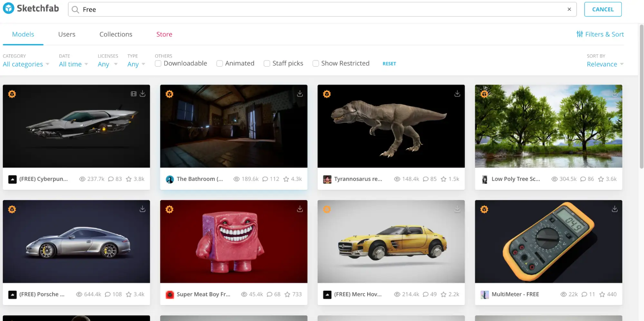Open the Sort by Relevance dropdown

coord(605,64)
